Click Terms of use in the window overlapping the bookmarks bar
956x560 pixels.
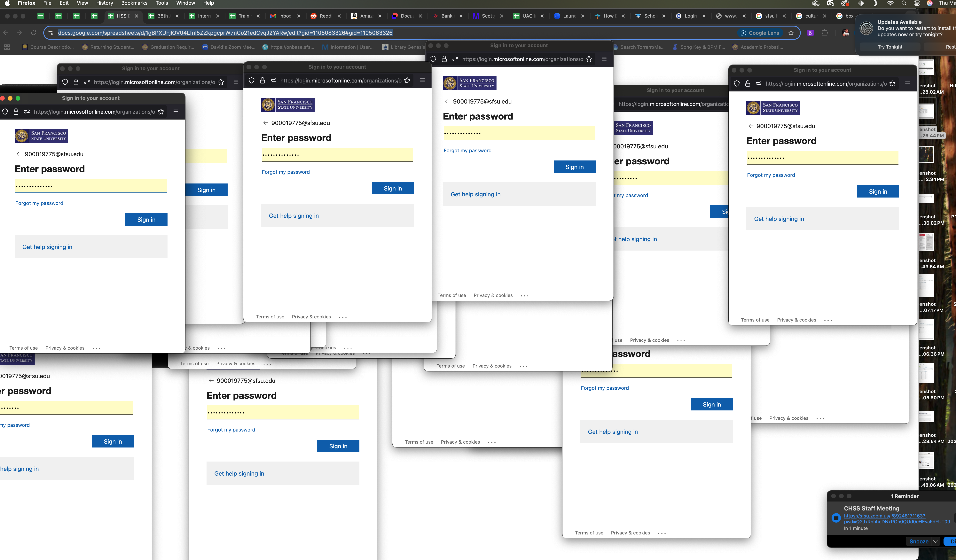click(452, 295)
